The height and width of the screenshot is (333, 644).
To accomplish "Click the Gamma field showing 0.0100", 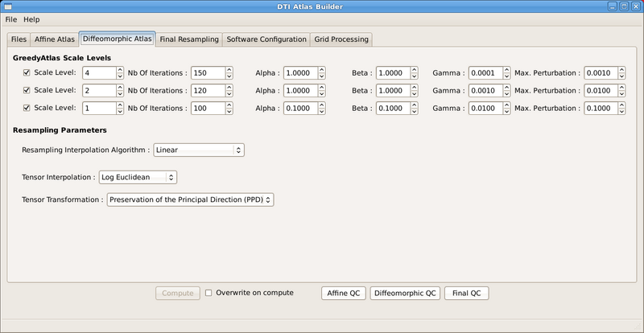I will 486,109.
